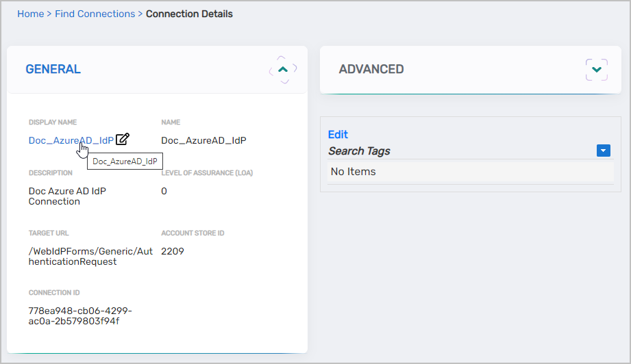Select the Connection Details breadcrumb text
Image resolution: width=631 pixels, height=364 pixels.
pos(189,14)
